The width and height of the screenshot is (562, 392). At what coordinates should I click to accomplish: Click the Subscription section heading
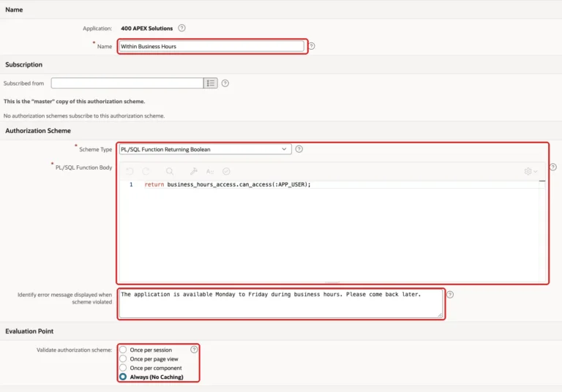coord(23,64)
